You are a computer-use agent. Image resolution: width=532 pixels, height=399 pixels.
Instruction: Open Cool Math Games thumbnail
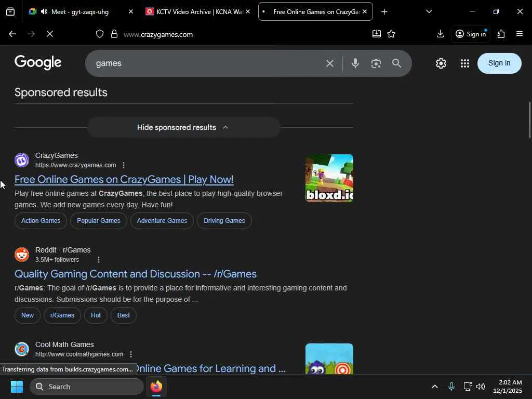tap(329, 358)
